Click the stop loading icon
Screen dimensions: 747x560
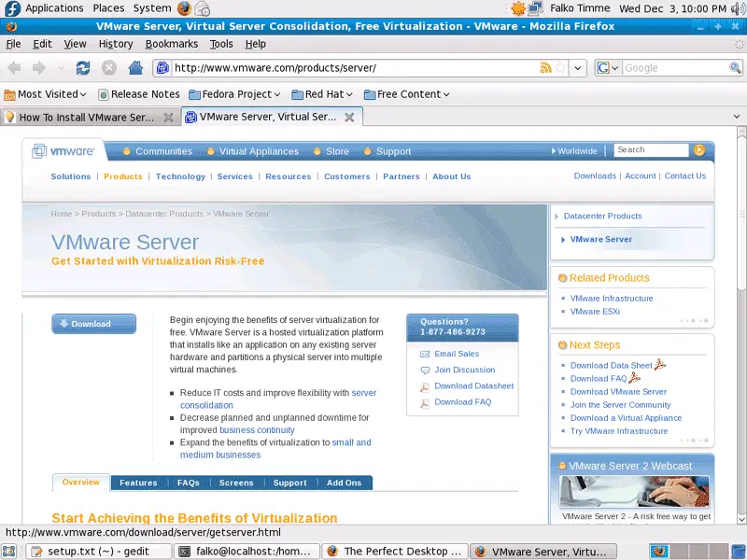(x=109, y=68)
